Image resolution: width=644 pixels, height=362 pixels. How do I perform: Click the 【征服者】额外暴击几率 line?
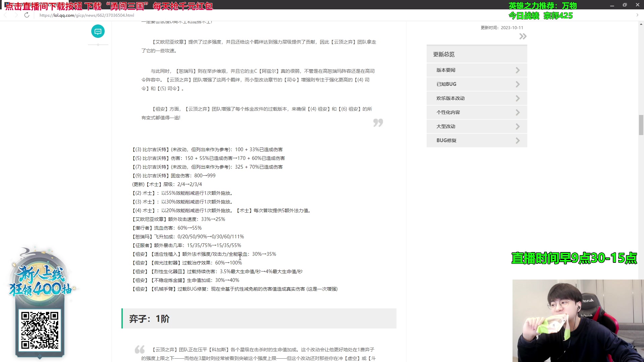point(186,245)
